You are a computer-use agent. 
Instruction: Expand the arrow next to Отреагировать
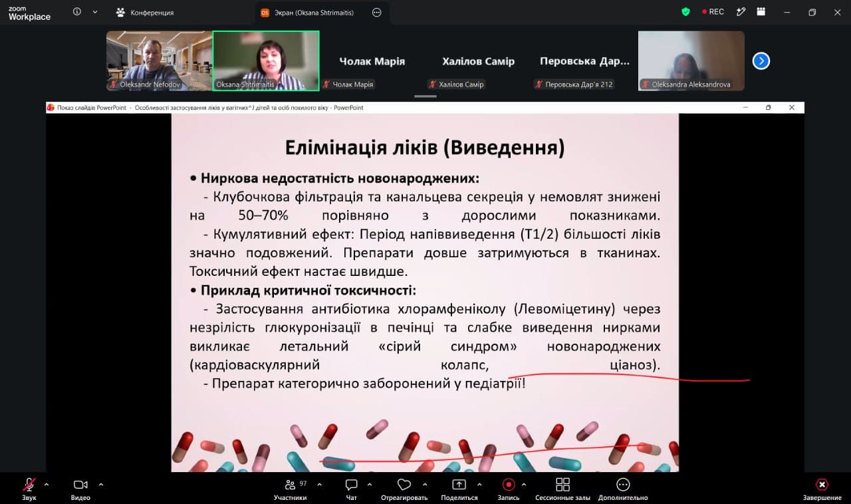point(425,484)
